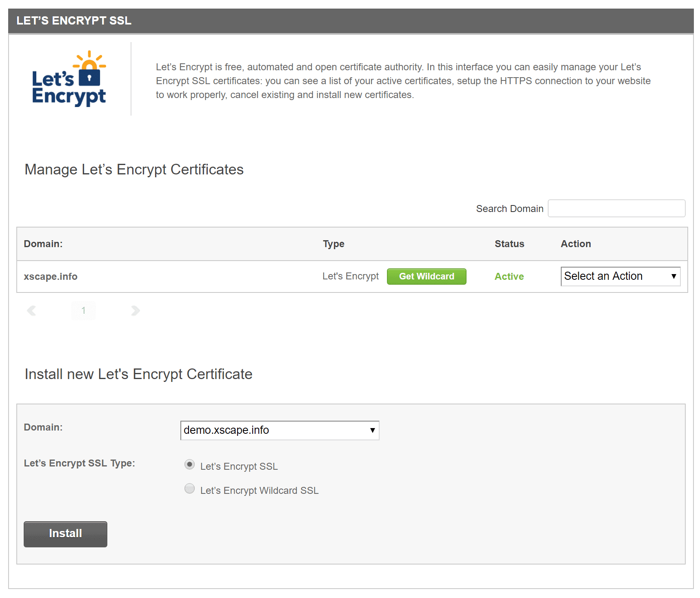This screenshot has width=700, height=598.
Task: Click the Active status text
Action: (x=509, y=277)
